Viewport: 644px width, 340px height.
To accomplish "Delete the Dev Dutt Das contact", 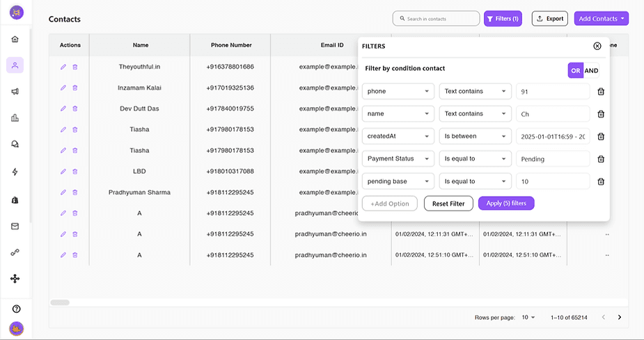I will pyautogui.click(x=74, y=108).
